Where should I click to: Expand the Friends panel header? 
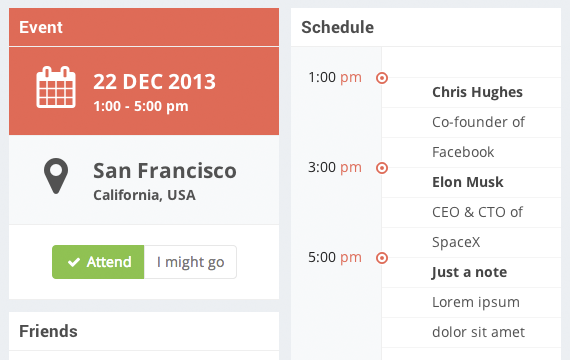(x=144, y=331)
